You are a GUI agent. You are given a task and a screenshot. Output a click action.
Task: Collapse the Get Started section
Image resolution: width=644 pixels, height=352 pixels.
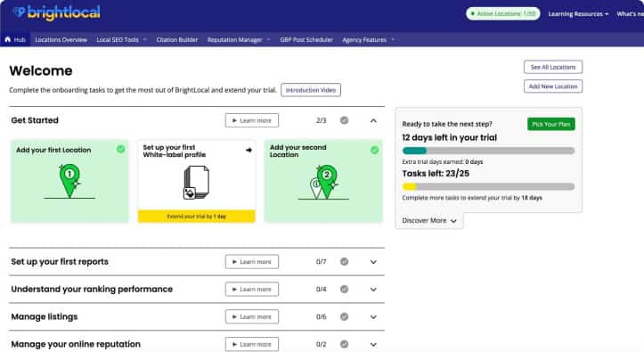pos(373,120)
